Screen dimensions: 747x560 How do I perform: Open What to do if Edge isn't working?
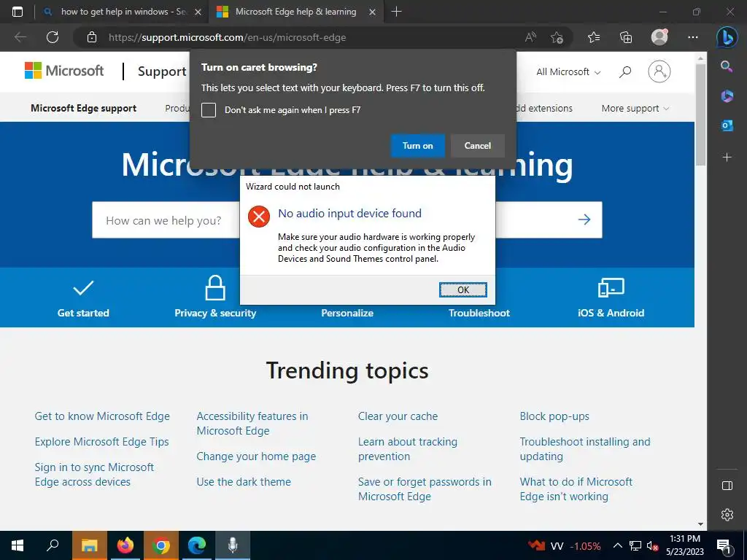[x=576, y=489]
